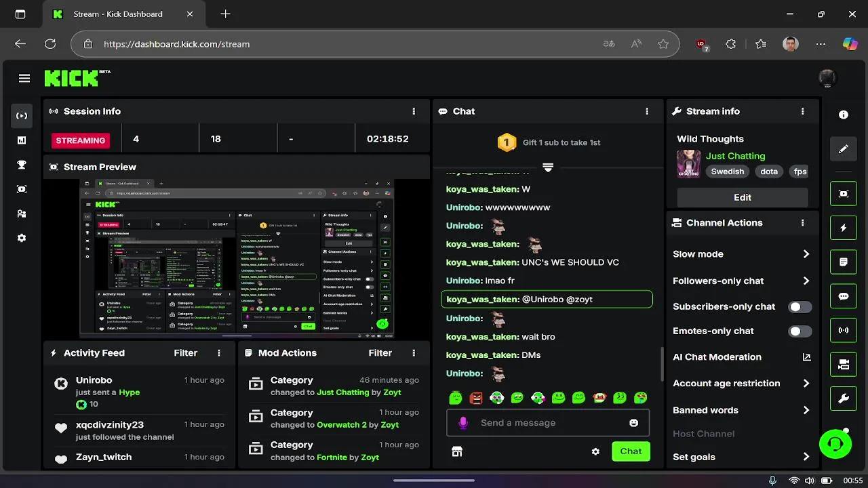Open Windows taskbar microphone indicator
The width and height of the screenshot is (868, 488).
[x=772, y=481]
